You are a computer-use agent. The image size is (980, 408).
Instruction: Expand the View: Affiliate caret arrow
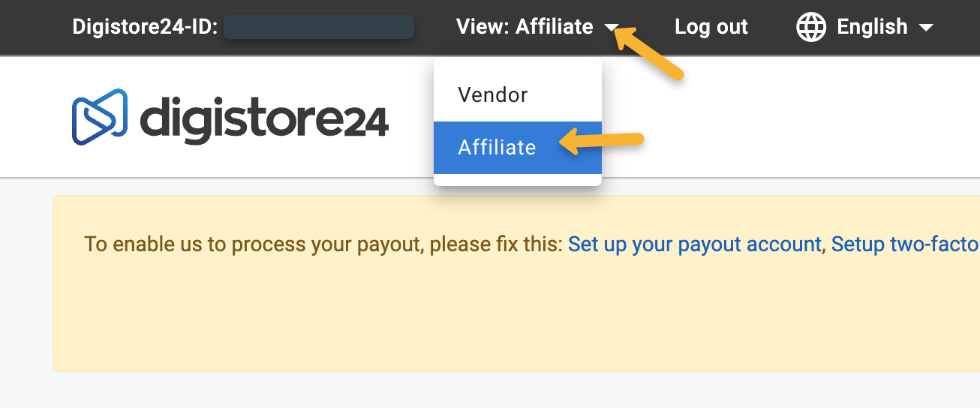612,28
